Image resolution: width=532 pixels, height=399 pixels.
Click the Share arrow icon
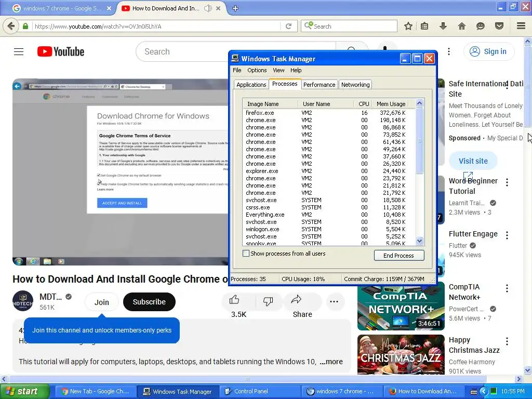pyautogui.click(x=296, y=300)
